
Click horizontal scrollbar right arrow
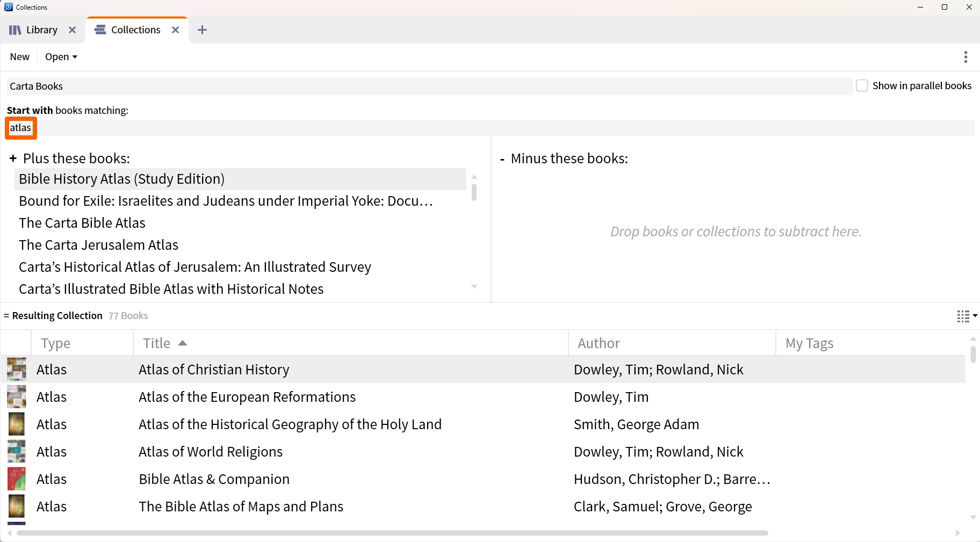(x=957, y=533)
